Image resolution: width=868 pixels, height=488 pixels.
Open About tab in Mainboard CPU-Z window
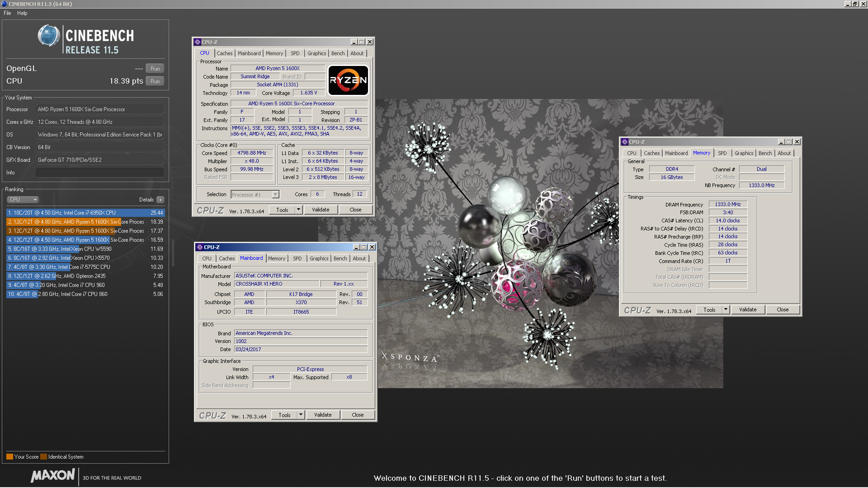pos(359,258)
